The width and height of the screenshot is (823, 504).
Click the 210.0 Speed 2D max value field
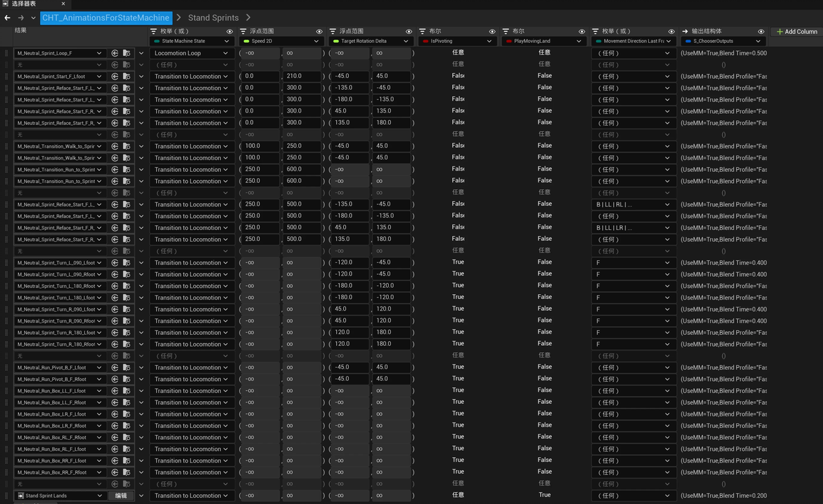coord(301,76)
